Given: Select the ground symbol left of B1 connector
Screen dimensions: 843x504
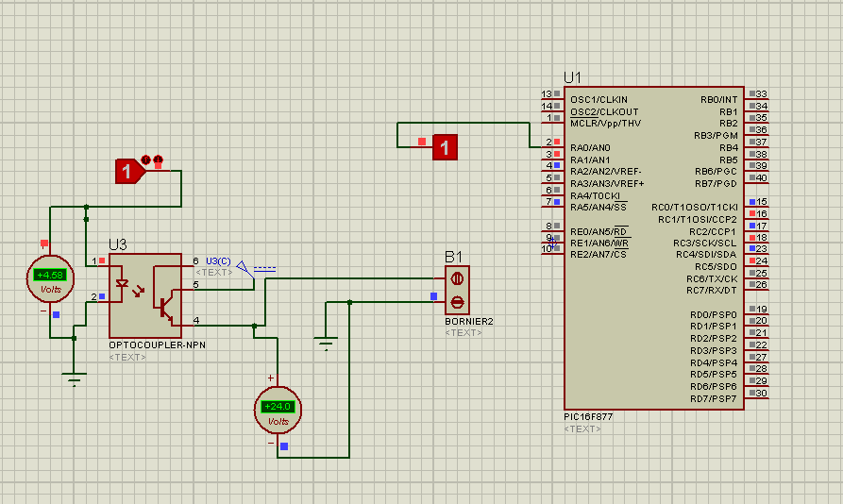Looking at the screenshot, I should click(326, 344).
